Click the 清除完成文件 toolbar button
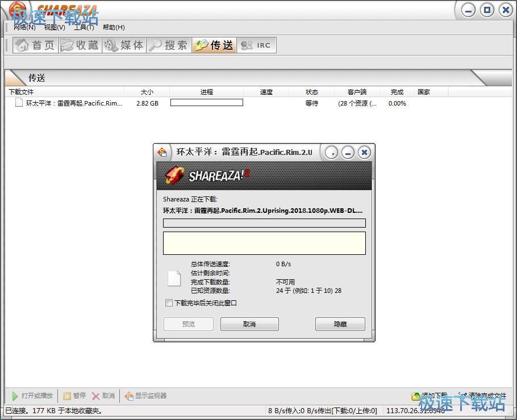Viewport: 517px width, 420px height. click(482, 396)
